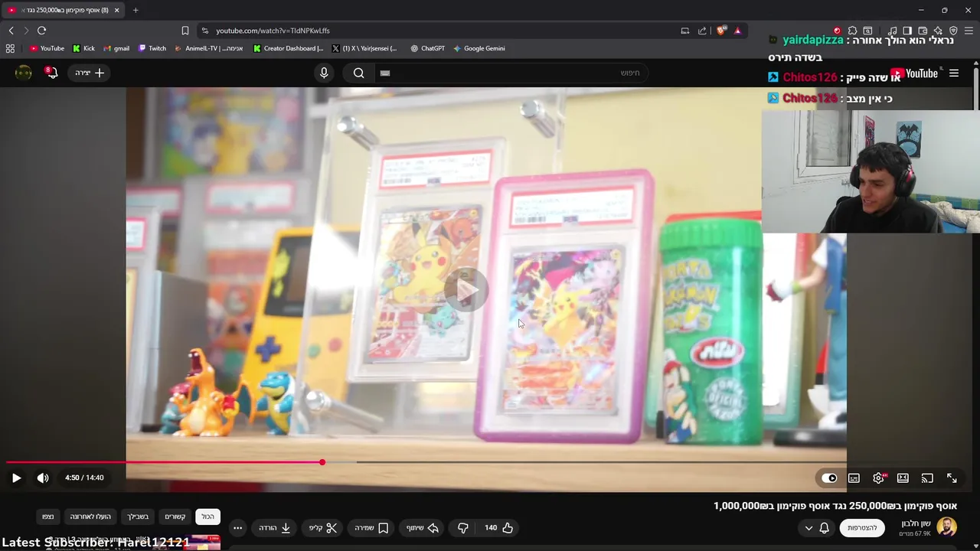Screen dimensions: 980x551
Task: Create a clip with קליפ scissors button
Action: point(323,528)
